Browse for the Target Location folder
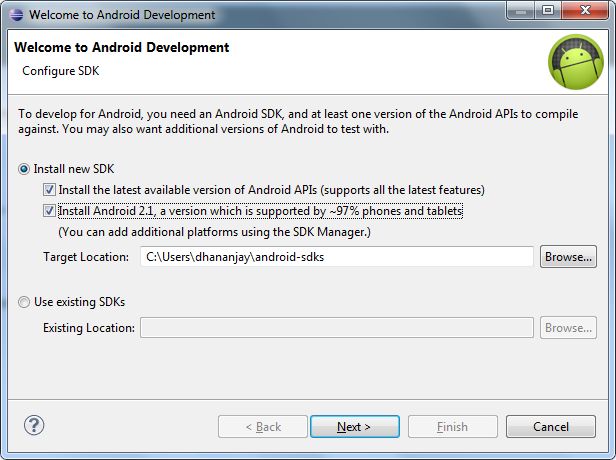Viewport: 616px width, 460px height. tap(568, 257)
